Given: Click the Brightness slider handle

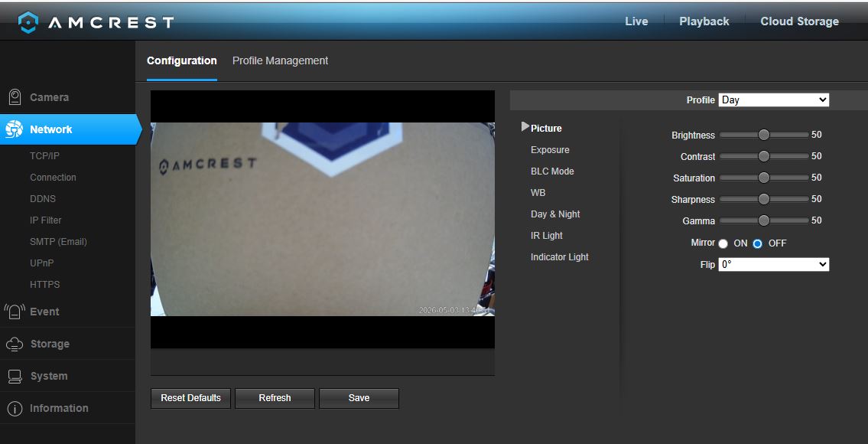Looking at the screenshot, I should (764, 135).
